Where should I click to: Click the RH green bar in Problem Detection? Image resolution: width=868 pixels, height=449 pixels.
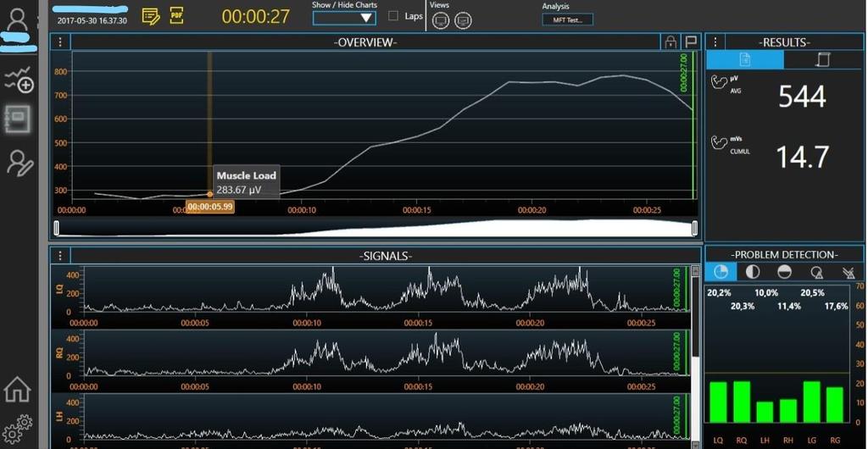(x=787, y=410)
